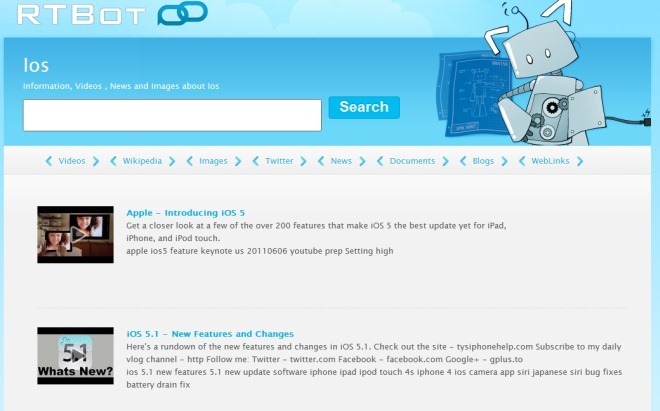This screenshot has width=660, height=411.
Task: Go to the Documents tab
Action: [412, 161]
